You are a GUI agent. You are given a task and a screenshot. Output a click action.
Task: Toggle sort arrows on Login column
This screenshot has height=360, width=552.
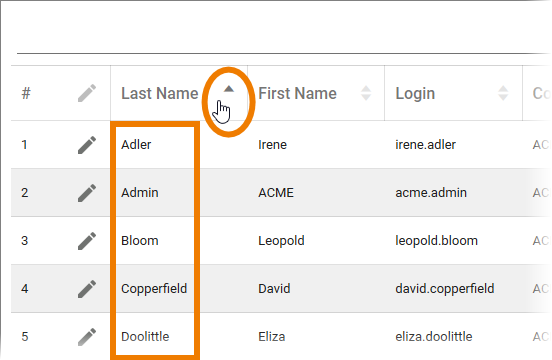click(503, 93)
